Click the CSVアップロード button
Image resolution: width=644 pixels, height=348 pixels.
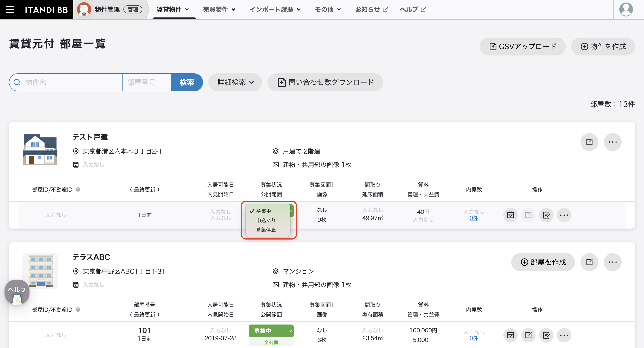[523, 47]
